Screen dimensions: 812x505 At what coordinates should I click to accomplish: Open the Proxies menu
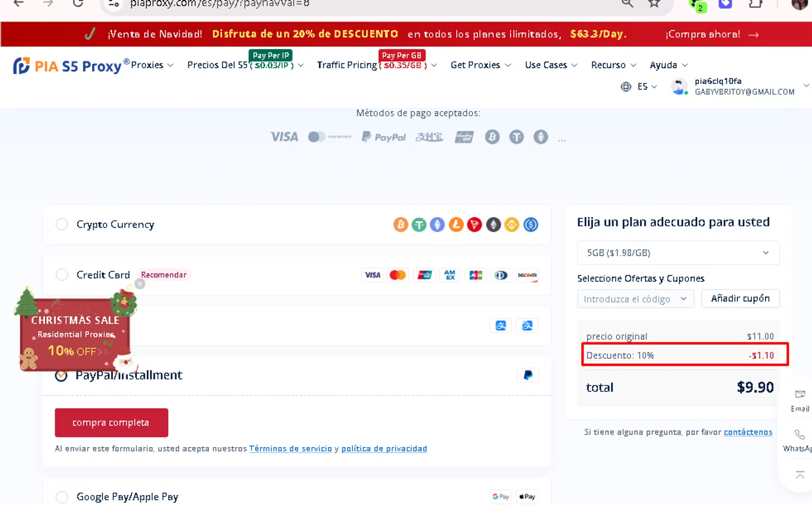tap(152, 65)
